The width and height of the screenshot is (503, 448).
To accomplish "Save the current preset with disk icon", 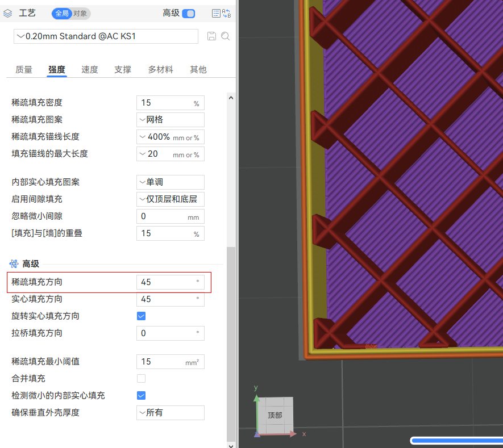I will pos(212,36).
